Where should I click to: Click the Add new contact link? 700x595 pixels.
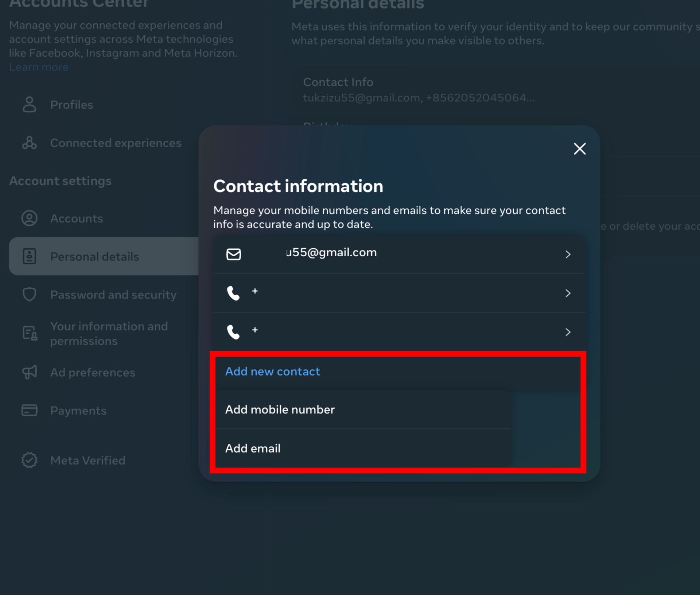point(272,371)
